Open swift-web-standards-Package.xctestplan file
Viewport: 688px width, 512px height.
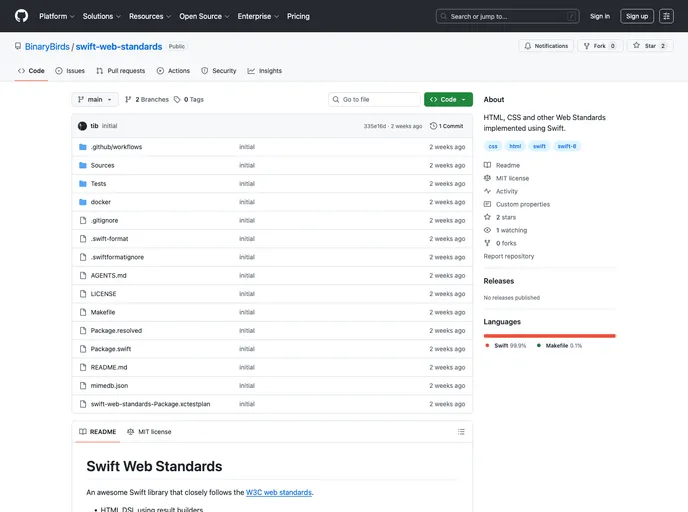150,404
